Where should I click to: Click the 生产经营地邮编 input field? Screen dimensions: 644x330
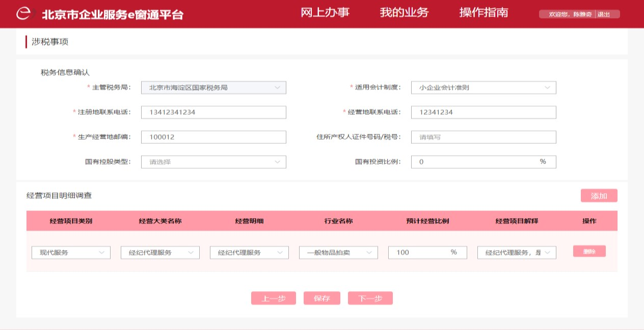pyautogui.click(x=213, y=137)
